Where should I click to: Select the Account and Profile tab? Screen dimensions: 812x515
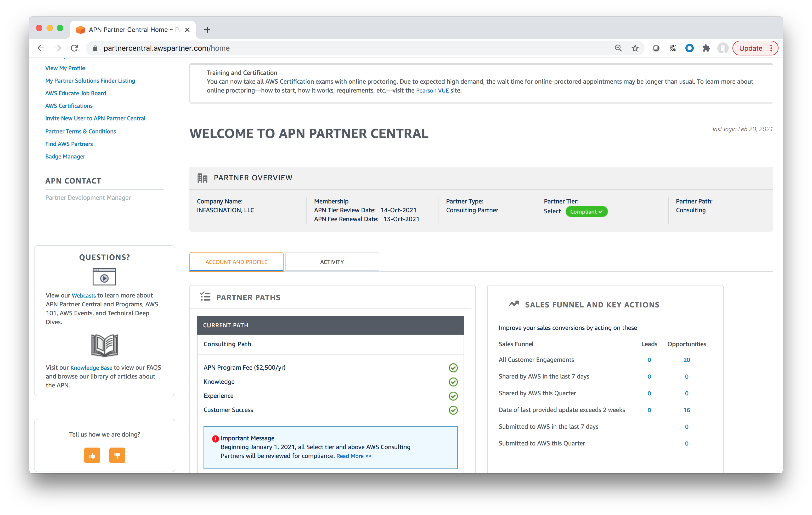click(236, 262)
